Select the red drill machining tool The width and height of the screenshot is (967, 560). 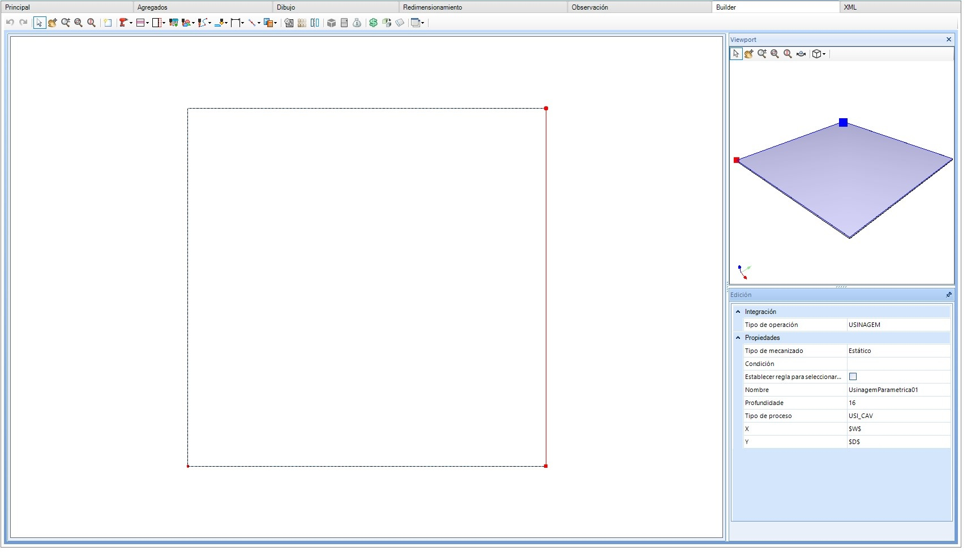coord(123,23)
